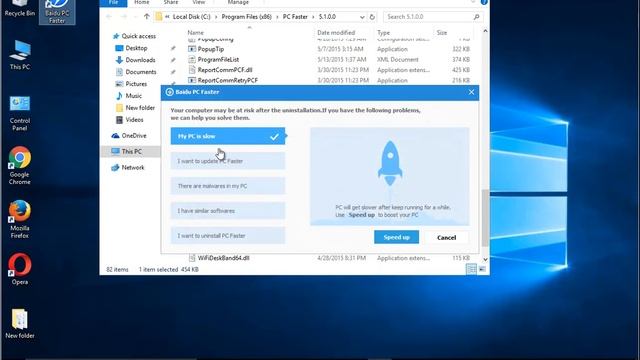640x360 pixels.
Task: Launch Opera from the desktop
Action: point(20,269)
